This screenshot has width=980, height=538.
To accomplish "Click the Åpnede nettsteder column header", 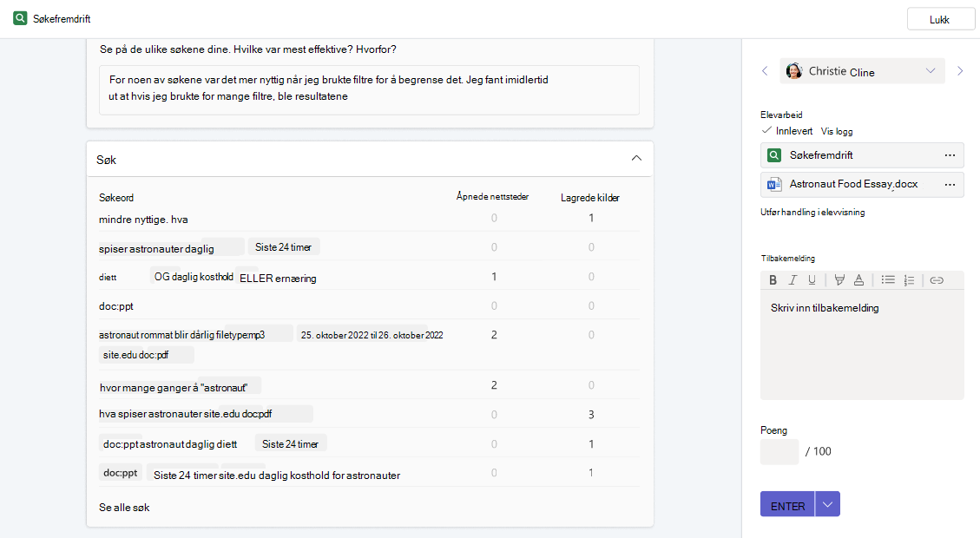I will pos(492,197).
